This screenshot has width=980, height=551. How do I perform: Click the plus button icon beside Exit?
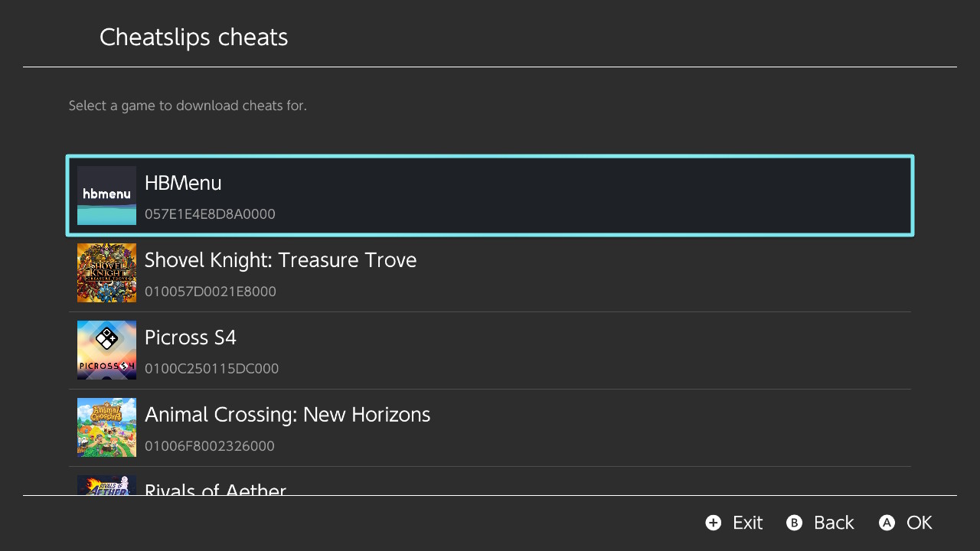point(714,523)
